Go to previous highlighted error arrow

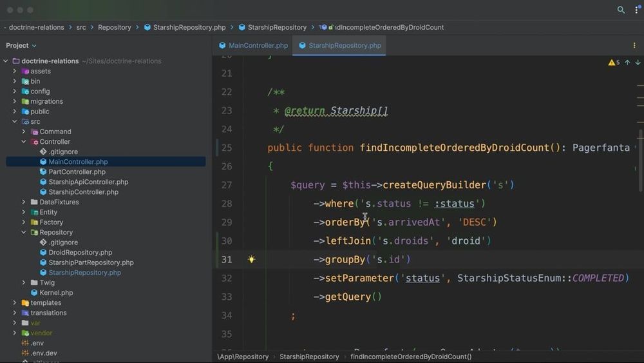(627, 63)
